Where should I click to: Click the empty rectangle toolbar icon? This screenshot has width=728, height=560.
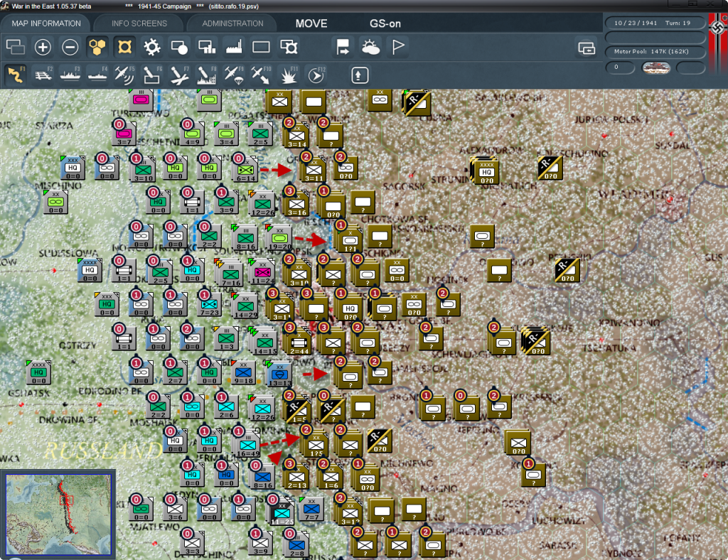pyautogui.click(x=261, y=47)
